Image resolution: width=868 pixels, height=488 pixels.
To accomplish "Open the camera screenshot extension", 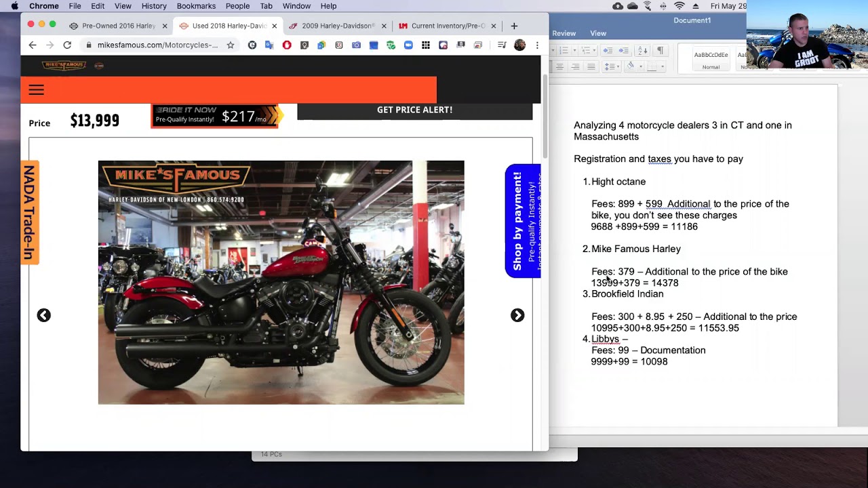I will pyautogui.click(x=356, y=45).
